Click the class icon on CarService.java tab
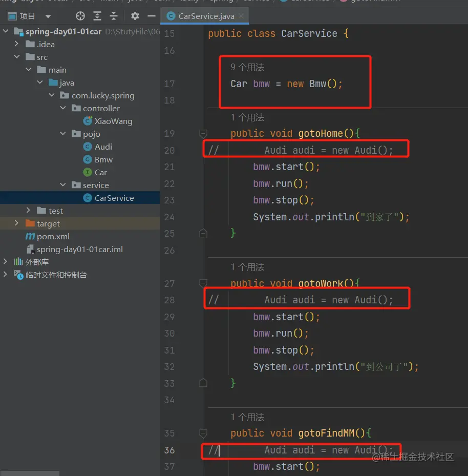468x476 pixels. click(x=171, y=16)
